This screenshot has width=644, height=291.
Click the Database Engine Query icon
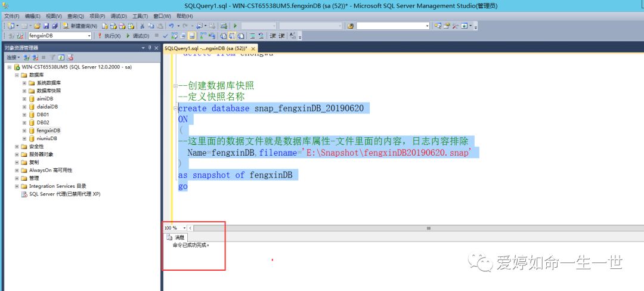click(x=105, y=26)
